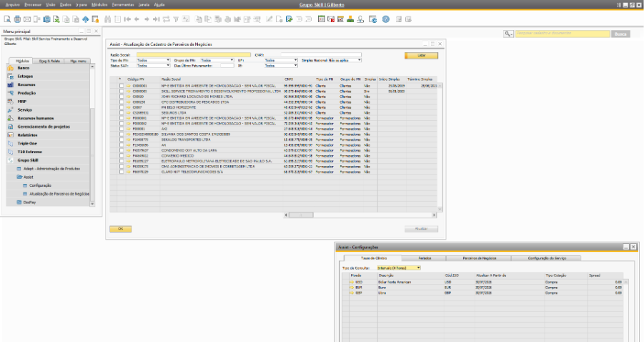Switch to the Feriados tab
This screenshot has width=644, height=342.
(x=425, y=258)
